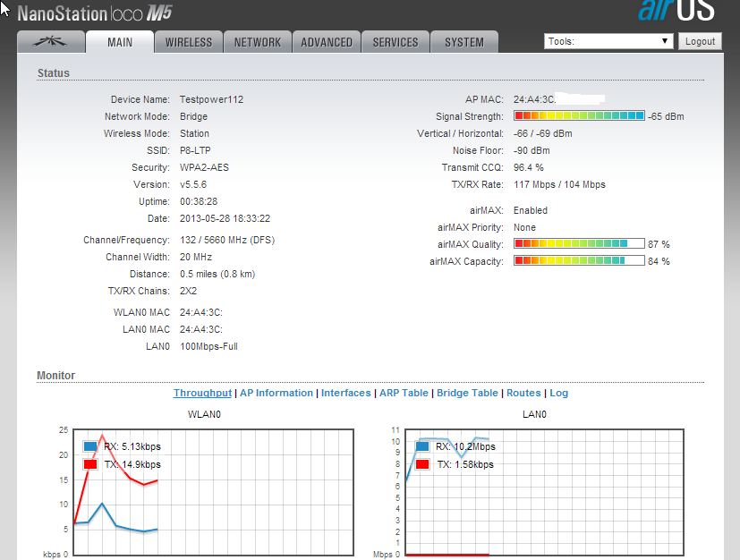Click the airOS logo
The width and height of the screenshot is (740, 560).
click(676, 11)
